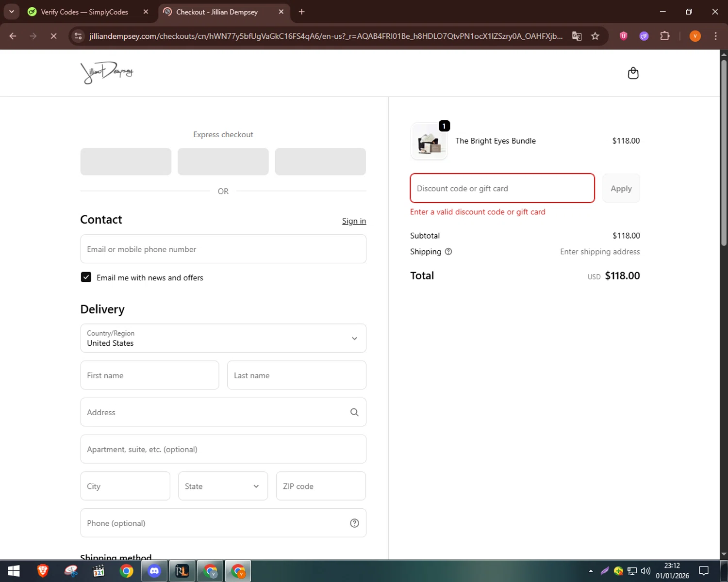The image size is (728, 582).
Task: Open the site information icon in address bar
Action: pos(78,36)
